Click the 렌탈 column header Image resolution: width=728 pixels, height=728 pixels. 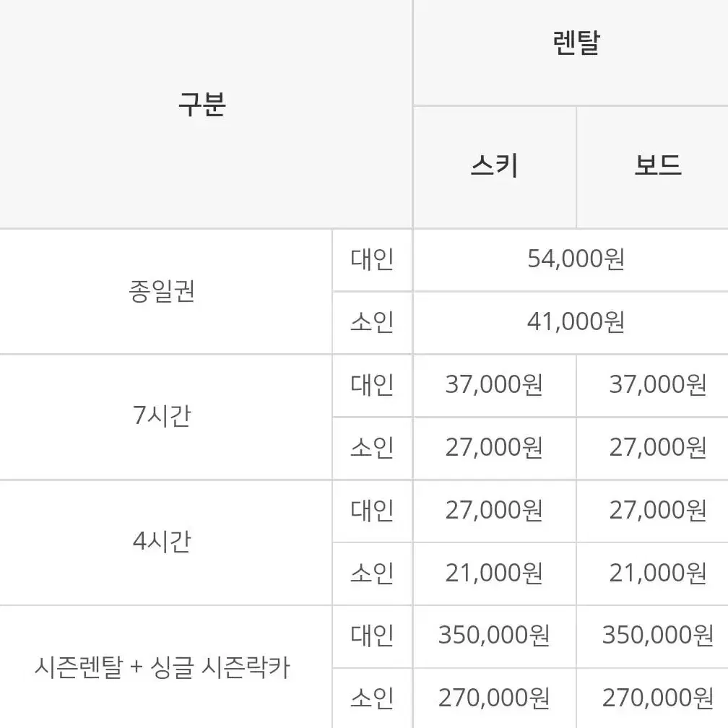pyautogui.click(x=576, y=42)
